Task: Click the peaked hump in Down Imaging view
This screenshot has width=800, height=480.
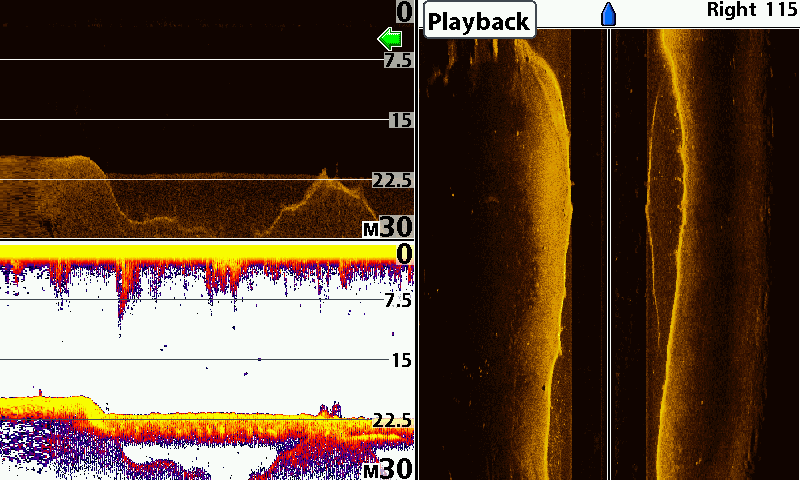Action: click(x=323, y=180)
